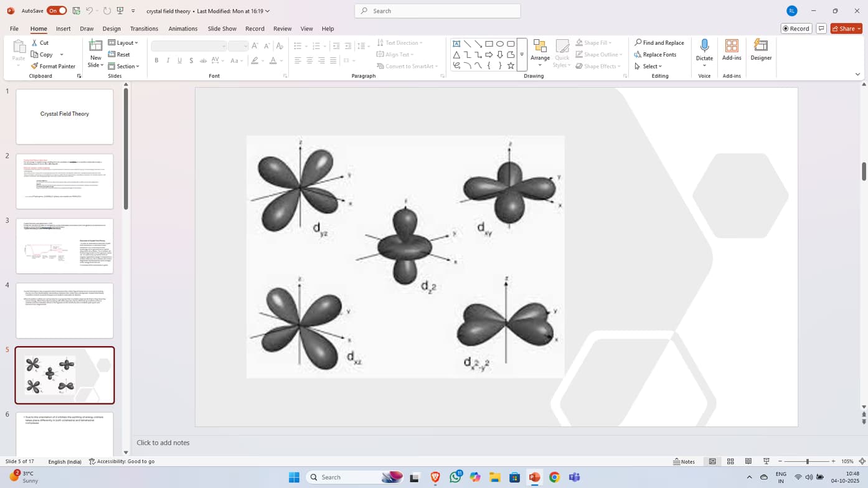The height and width of the screenshot is (488, 868).
Task: Select slide 3 thumbnail
Action: [x=64, y=245]
